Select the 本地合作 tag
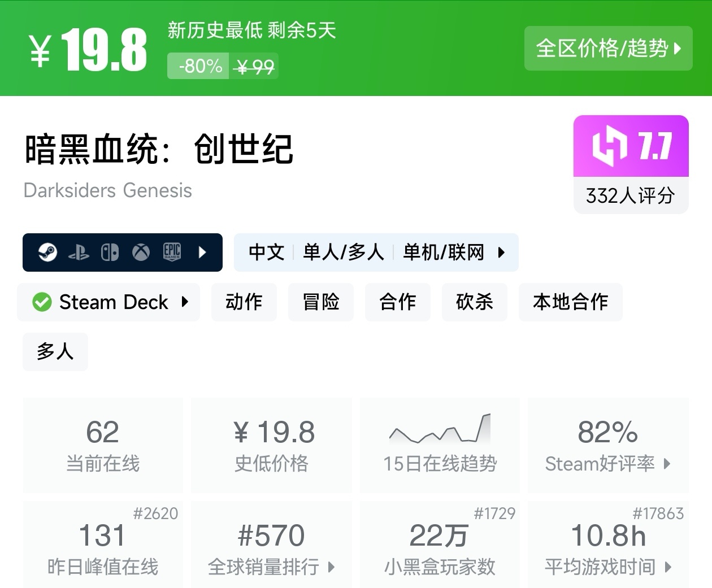This screenshot has height=588, width=712. (x=570, y=302)
